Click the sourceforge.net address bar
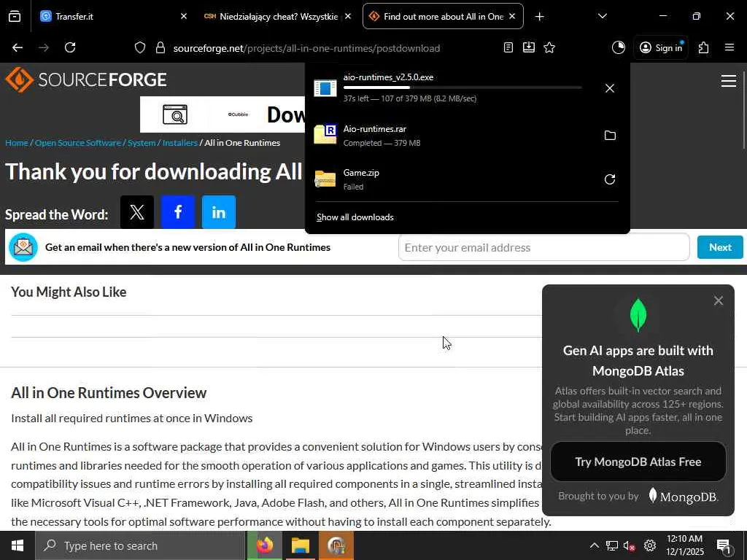 306,48
